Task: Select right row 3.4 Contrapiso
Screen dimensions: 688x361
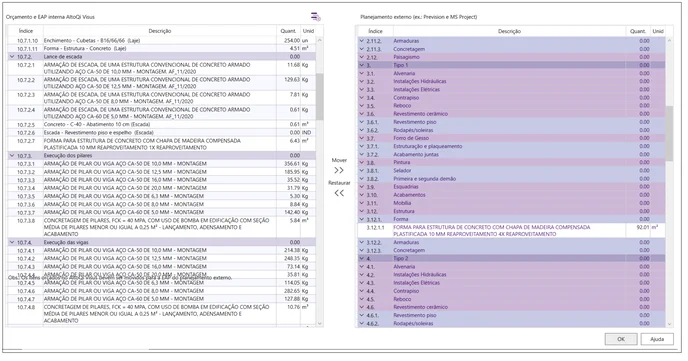Action: coord(511,97)
